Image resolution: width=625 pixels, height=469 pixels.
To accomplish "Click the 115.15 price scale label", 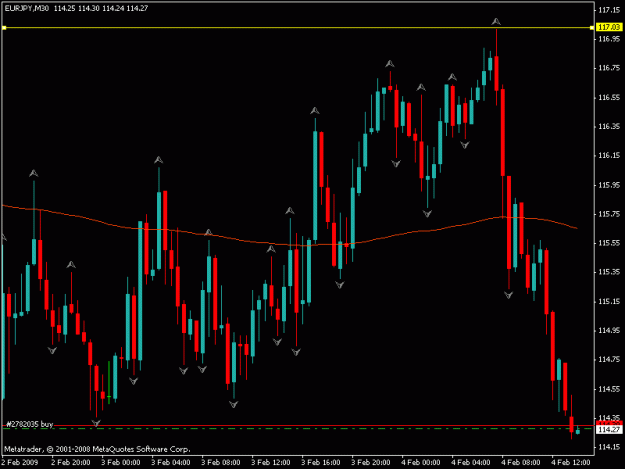I will coord(609,301).
